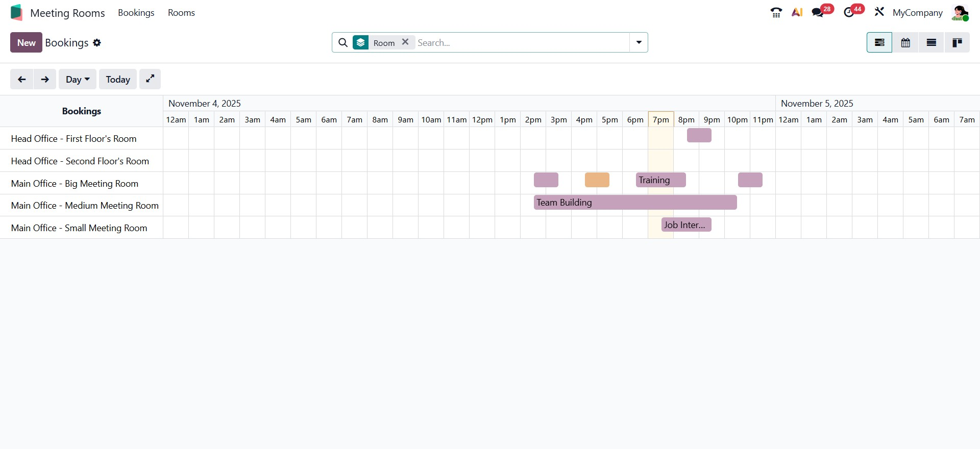Click the Bookings settings gear icon
This screenshot has width=980, height=449.
(97, 43)
